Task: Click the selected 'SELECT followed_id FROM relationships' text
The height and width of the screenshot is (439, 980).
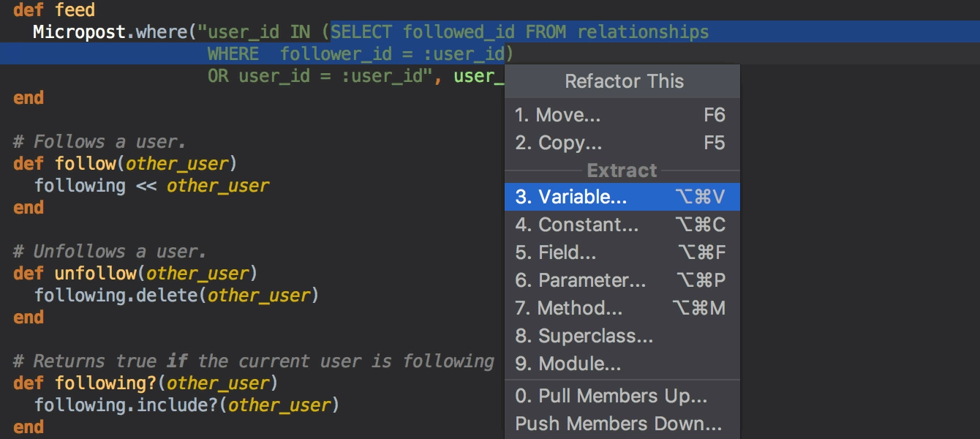Action: tap(519, 32)
